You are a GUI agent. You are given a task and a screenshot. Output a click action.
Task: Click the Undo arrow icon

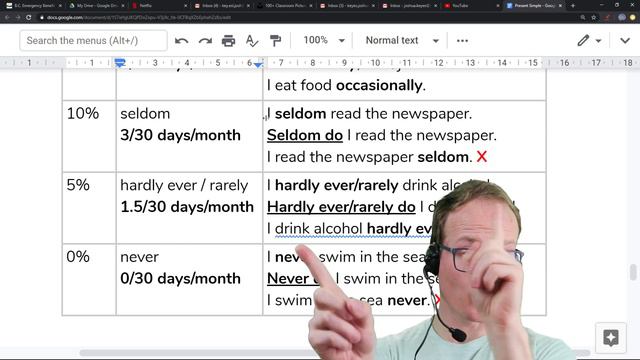click(181, 40)
